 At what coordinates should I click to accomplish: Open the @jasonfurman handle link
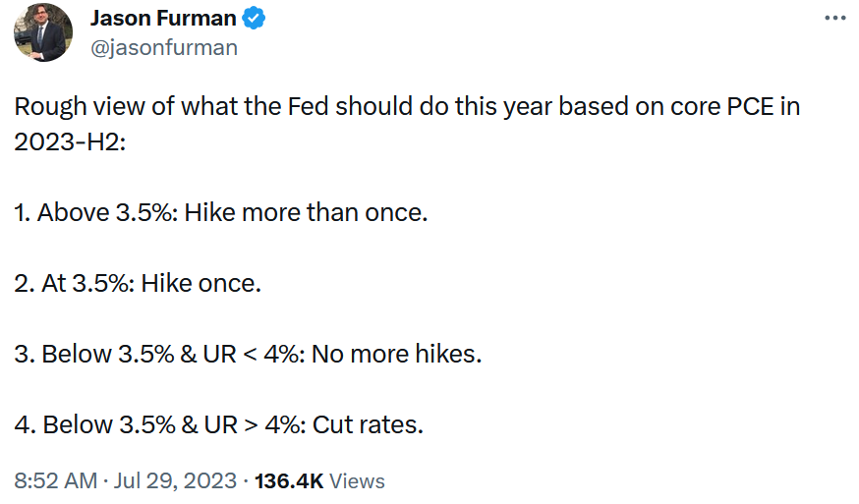coord(164,48)
